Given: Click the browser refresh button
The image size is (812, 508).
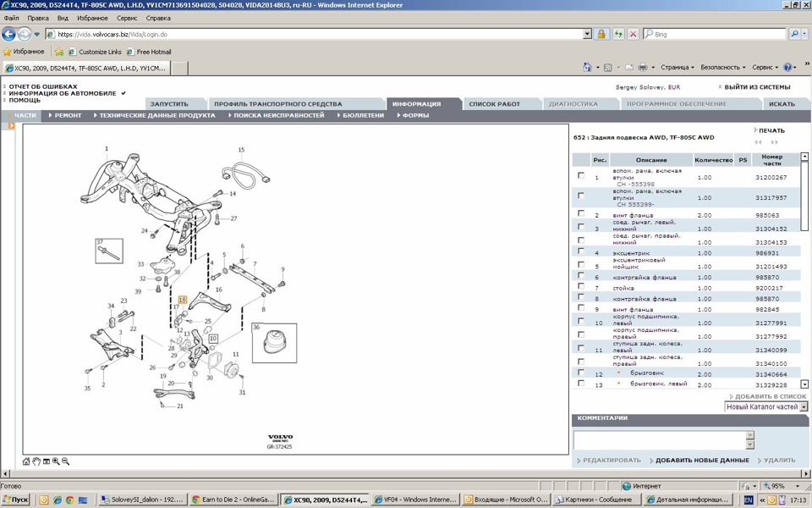Looking at the screenshot, I should tap(618, 34).
